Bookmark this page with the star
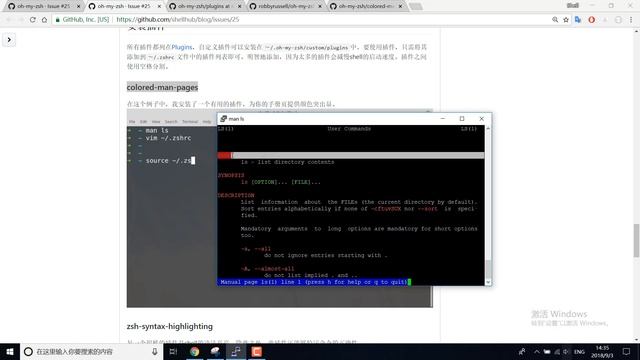The image size is (640, 360). tap(566, 20)
